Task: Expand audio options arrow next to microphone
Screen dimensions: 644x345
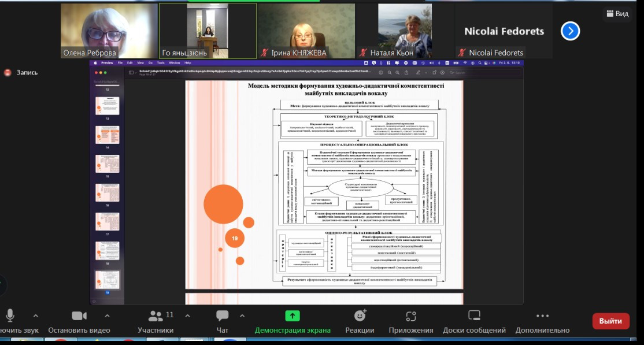Action: [x=36, y=316]
